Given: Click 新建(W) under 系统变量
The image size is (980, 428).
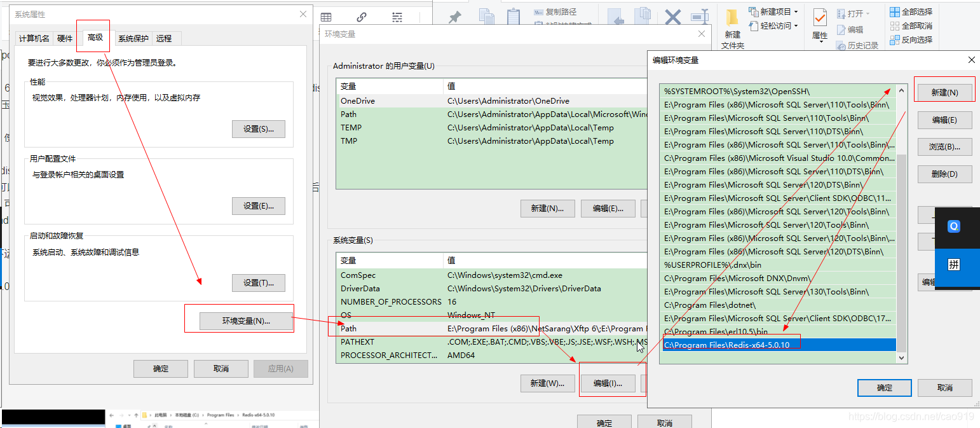Looking at the screenshot, I should (x=548, y=383).
